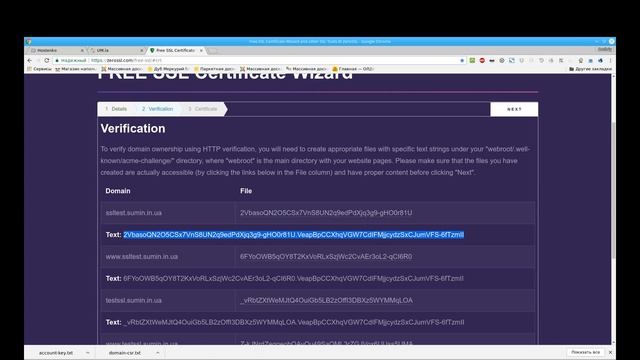Close the UM.la tab
640x360 pixels.
click(x=142, y=50)
